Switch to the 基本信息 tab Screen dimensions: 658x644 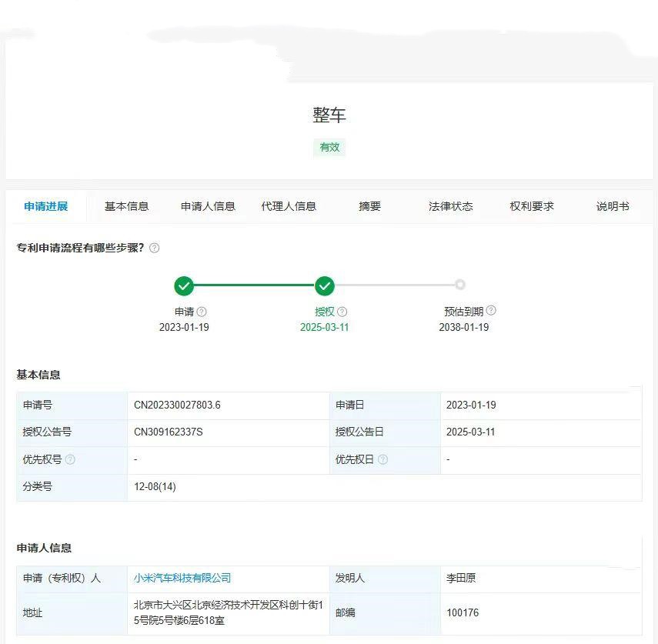pyautogui.click(x=126, y=206)
